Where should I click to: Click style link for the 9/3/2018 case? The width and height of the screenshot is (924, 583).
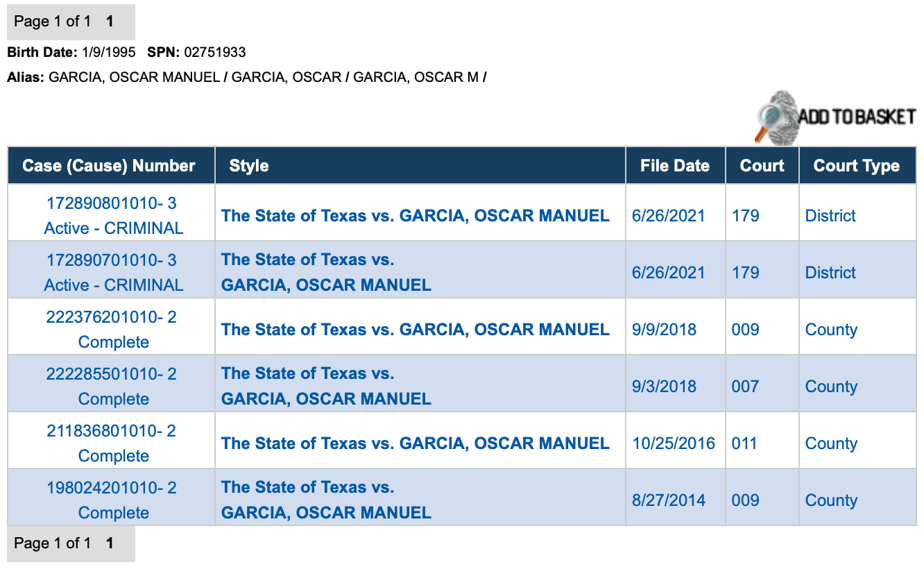326,387
